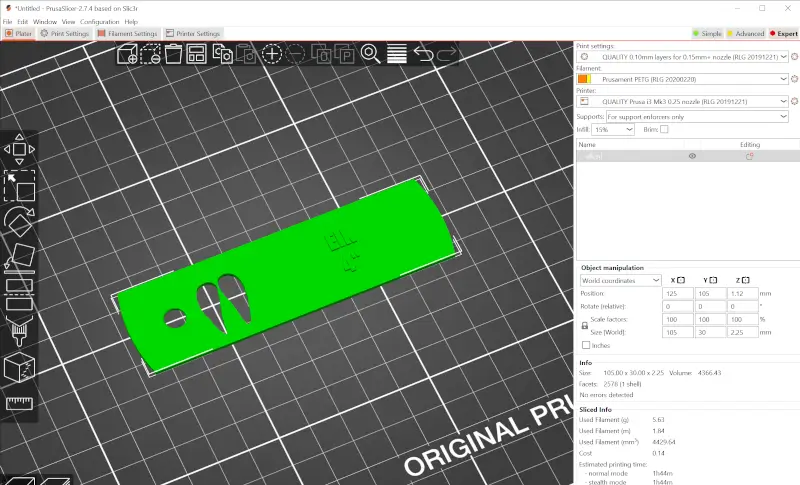Click the Add object toolbar icon
This screenshot has width=800, height=485.
[127, 54]
